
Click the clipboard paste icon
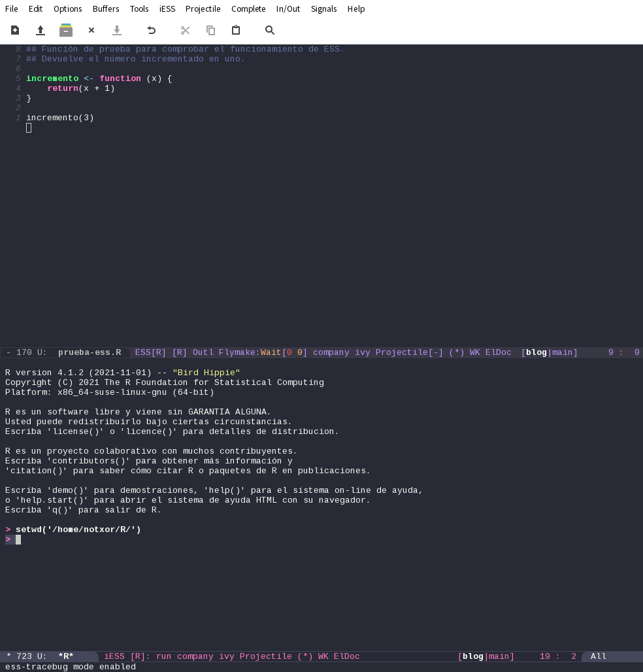(x=236, y=30)
